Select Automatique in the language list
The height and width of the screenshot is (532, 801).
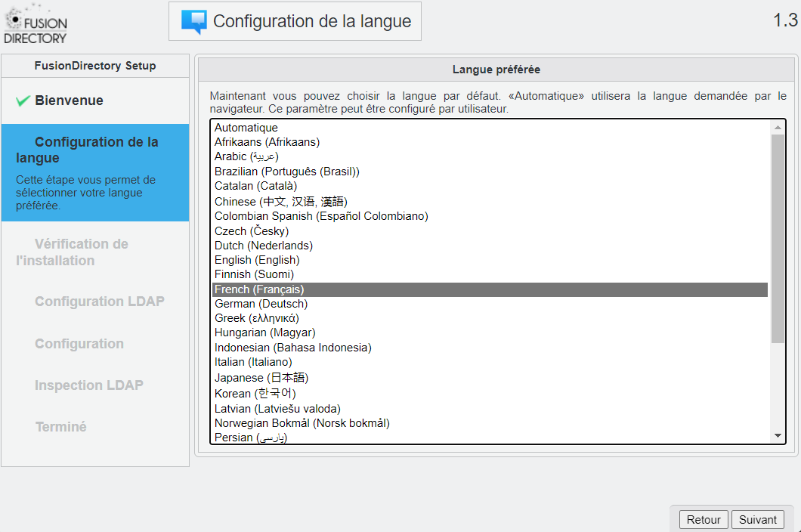click(490, 128)
